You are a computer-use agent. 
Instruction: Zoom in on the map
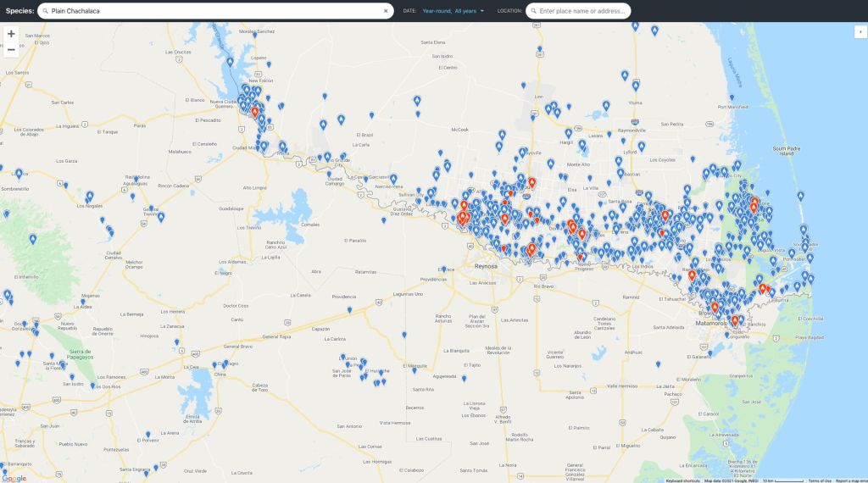coord(11,34)
